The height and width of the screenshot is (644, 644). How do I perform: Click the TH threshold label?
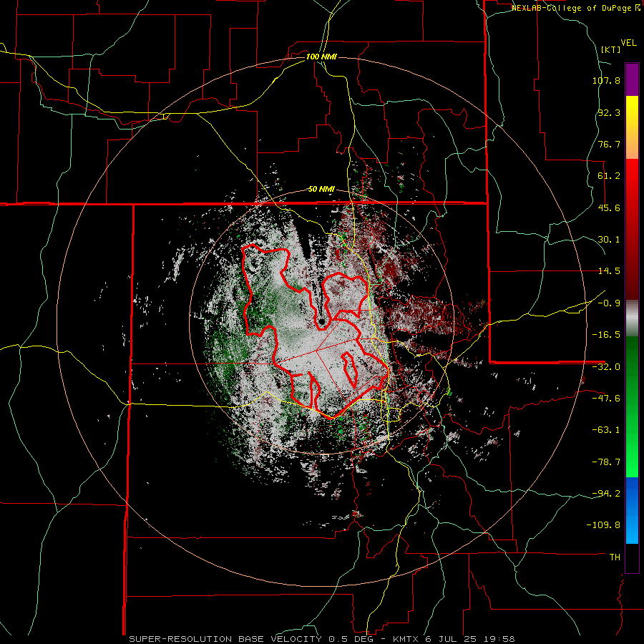pos(615,557)
